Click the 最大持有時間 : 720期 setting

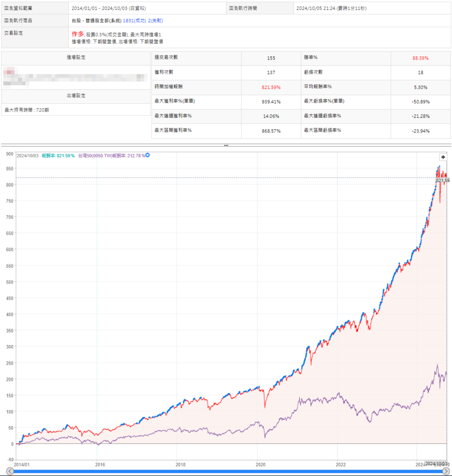pyautogui.click(x=27, y=110)
